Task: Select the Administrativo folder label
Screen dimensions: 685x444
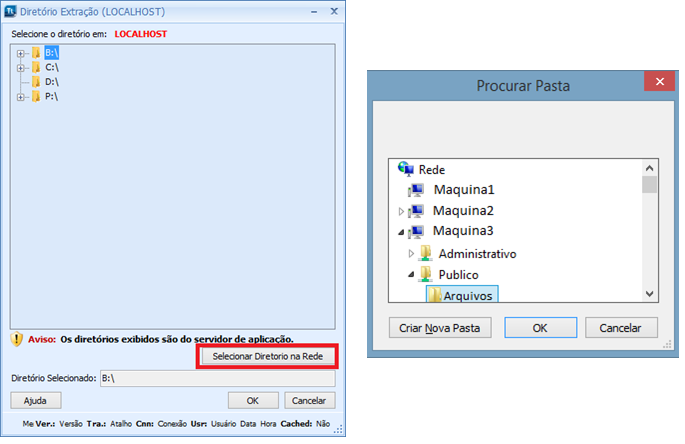Action: pos(477,254)
